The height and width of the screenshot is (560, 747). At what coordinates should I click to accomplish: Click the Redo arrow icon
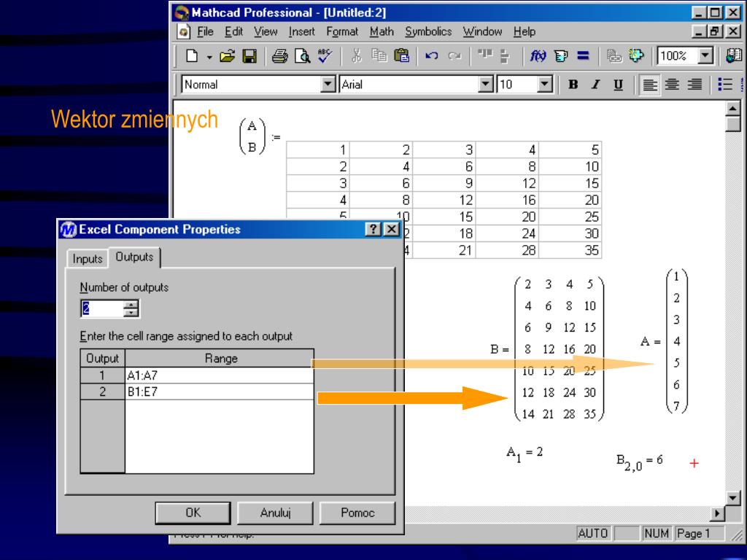pyautogui.click(x=454, y=55)
